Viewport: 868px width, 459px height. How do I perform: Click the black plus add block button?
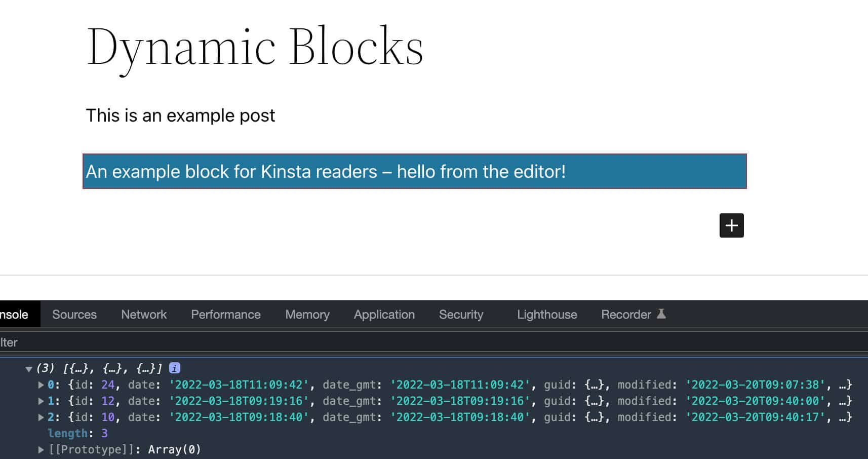[x=731, y=225]
